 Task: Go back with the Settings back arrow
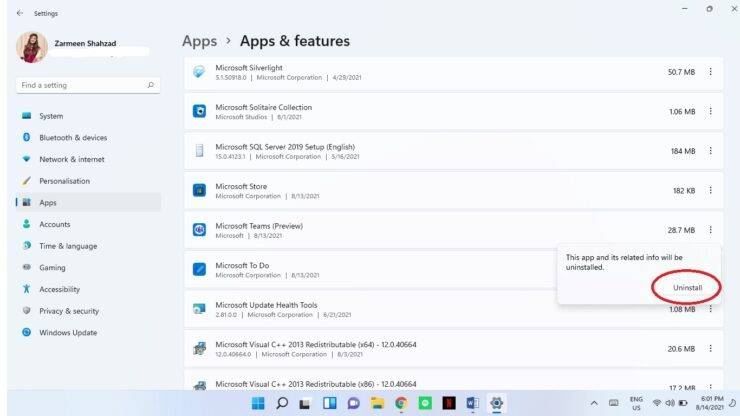20,13
